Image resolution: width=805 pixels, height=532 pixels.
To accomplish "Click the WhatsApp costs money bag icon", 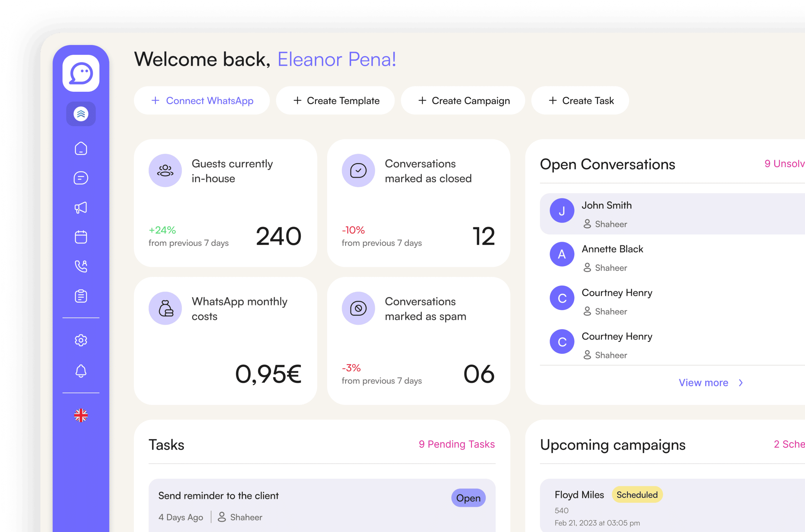I will click(165, 308).
